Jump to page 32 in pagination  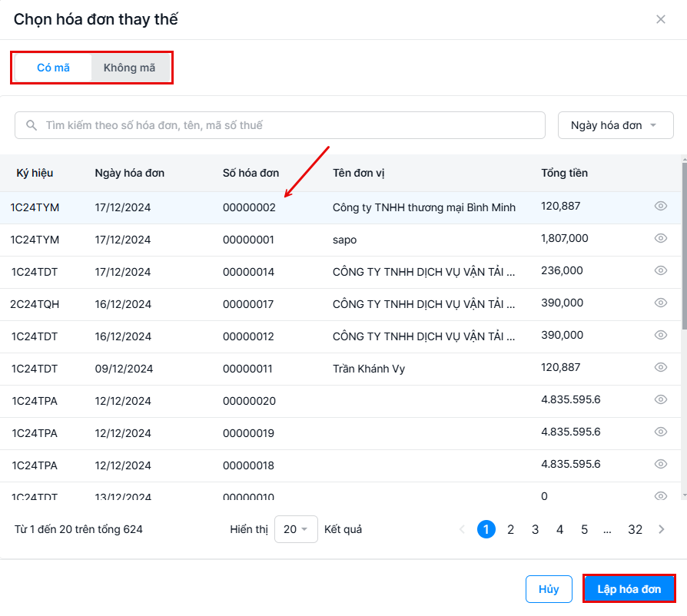click(x=635, y=529)
